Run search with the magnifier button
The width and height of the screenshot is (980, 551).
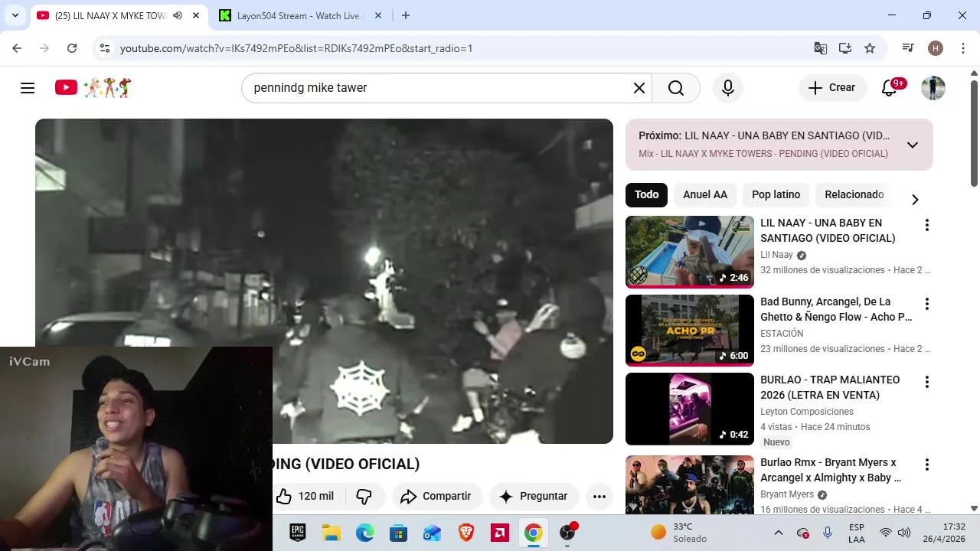click(x=676, y=88)
